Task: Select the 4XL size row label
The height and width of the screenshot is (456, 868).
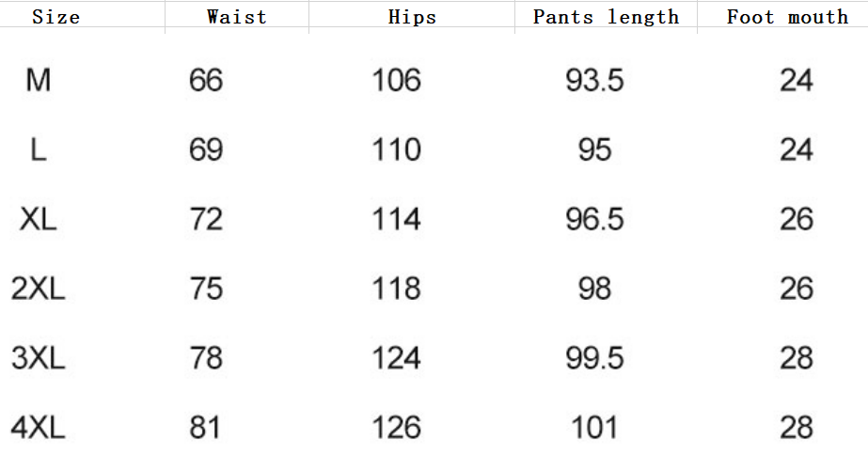Action: pos(38,428)
